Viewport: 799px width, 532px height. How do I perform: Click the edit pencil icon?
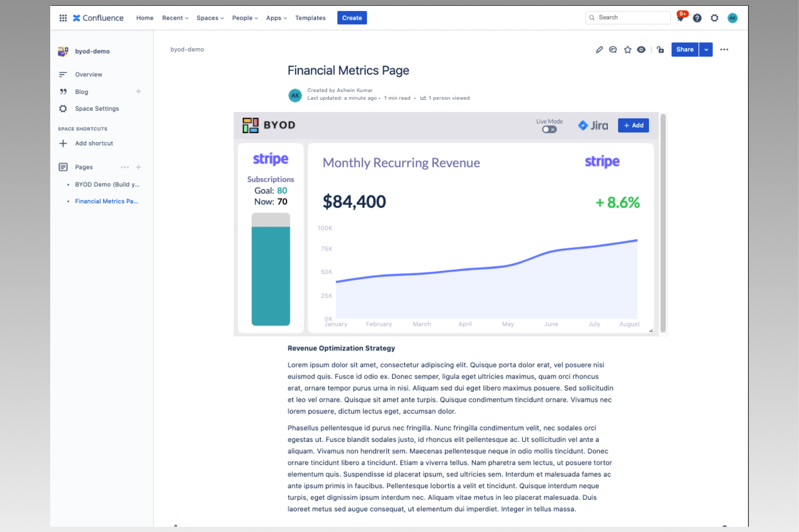coord(599,50)
